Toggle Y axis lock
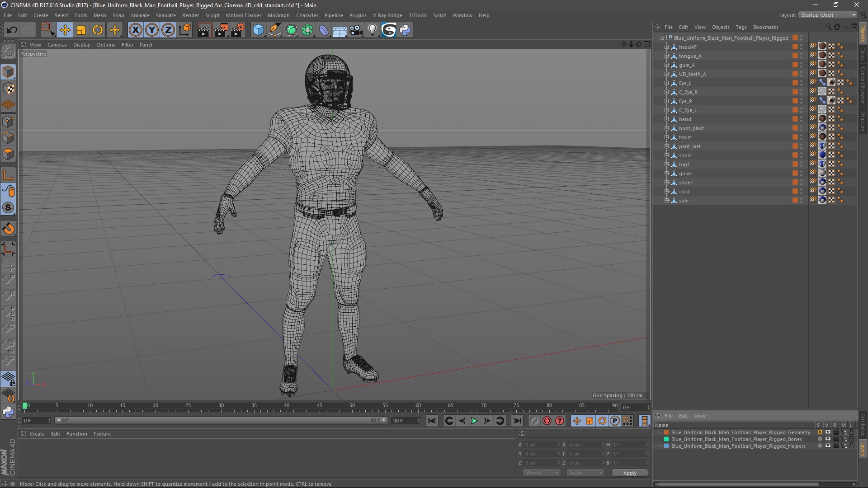868x488 pixels. [152, 30]
